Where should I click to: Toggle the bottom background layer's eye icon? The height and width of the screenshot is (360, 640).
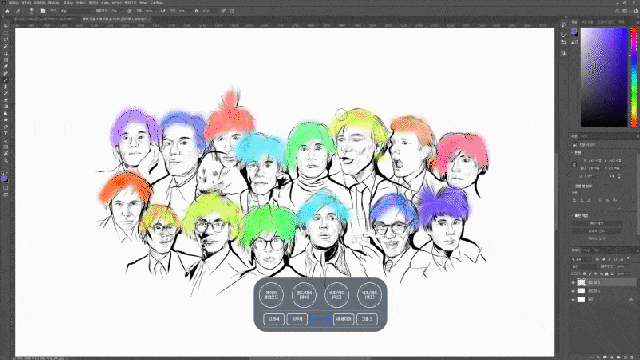(x=573, y=300)
